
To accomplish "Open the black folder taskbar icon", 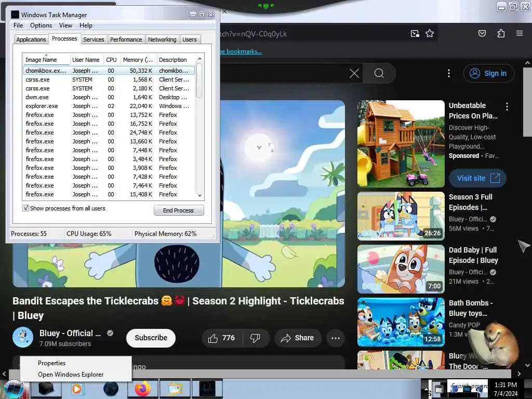I will (46, 389).
